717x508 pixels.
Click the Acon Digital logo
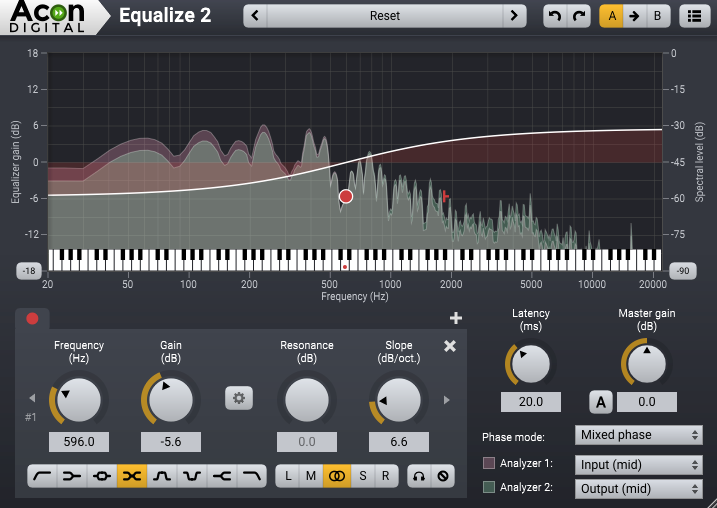(x=48, y=16)
